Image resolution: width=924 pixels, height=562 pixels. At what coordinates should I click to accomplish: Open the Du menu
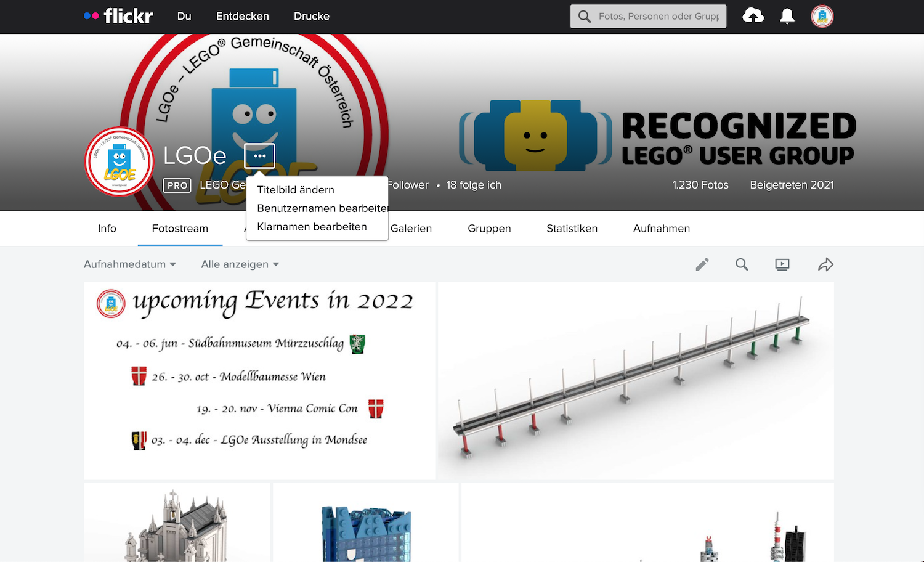(184, 17)
